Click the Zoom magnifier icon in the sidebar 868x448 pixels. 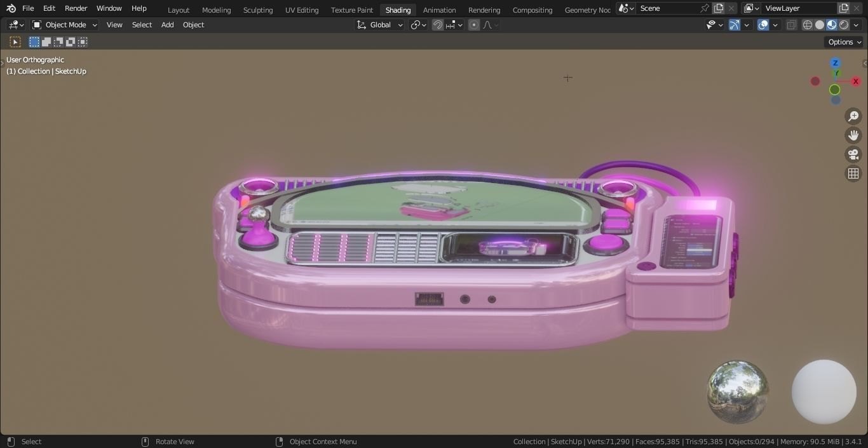click(853, 116)
